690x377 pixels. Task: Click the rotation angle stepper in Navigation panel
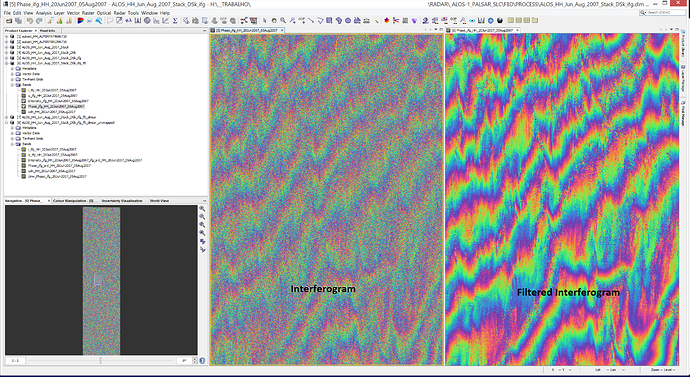click(x=195, y=361)
